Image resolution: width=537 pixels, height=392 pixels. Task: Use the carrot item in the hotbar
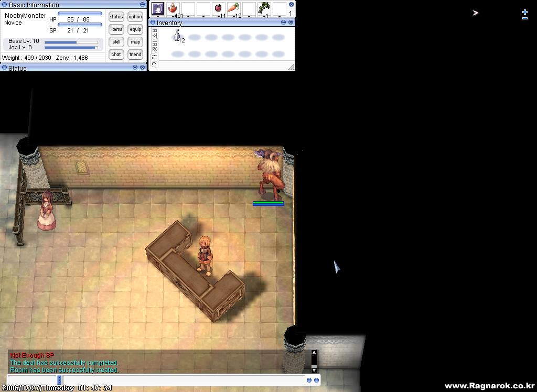click(x=233, y=8)
